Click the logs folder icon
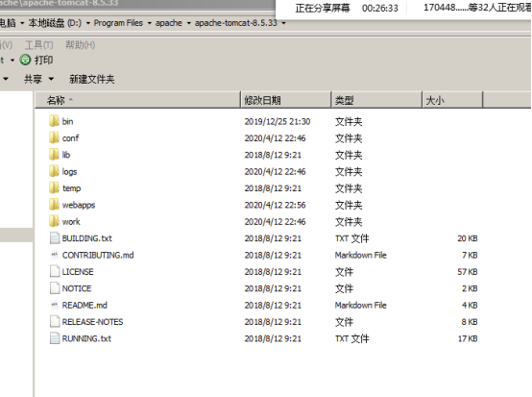 54,171
